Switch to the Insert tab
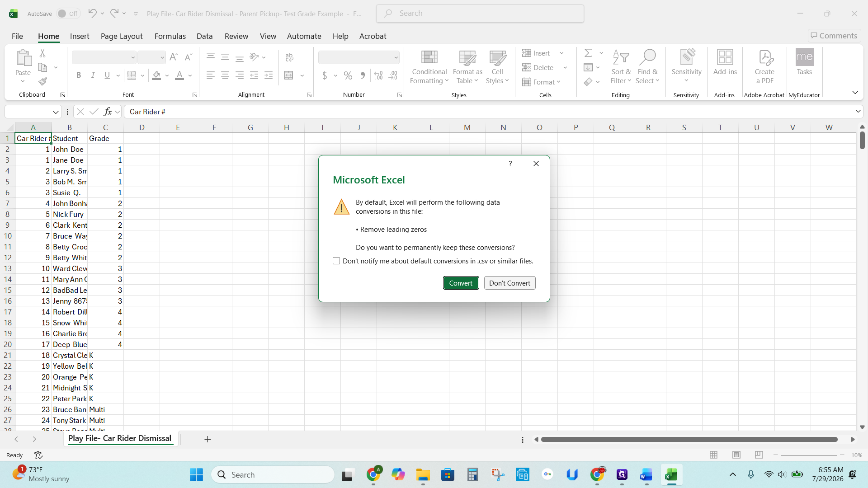The height and width of the screenshot is (488, 868). point(80,36)
